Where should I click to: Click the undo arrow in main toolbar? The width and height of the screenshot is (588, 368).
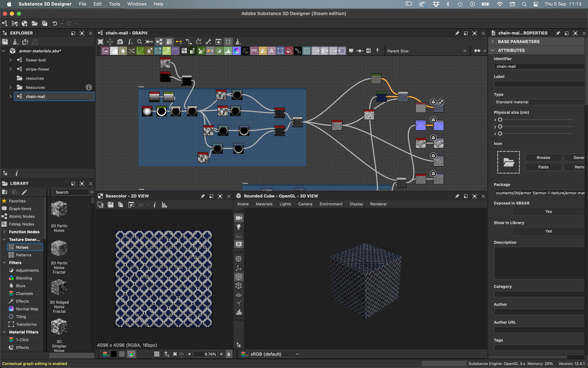[x=55, y=23]
